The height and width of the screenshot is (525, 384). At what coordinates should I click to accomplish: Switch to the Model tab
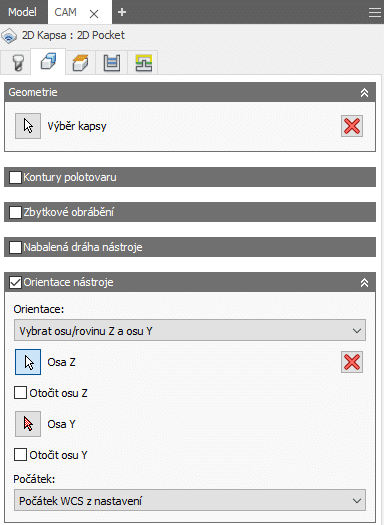point(22,12)
